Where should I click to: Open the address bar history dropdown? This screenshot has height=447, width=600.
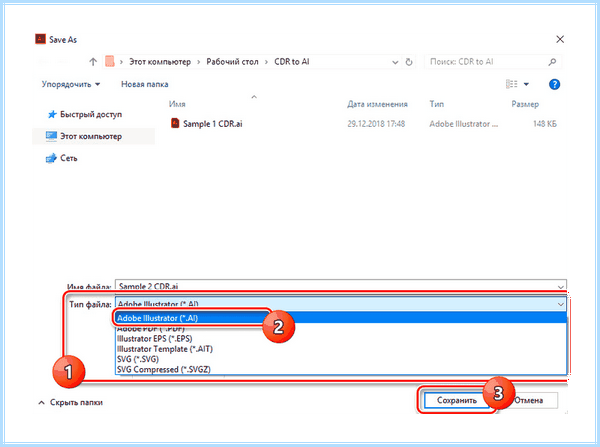(x=395, y=62)
